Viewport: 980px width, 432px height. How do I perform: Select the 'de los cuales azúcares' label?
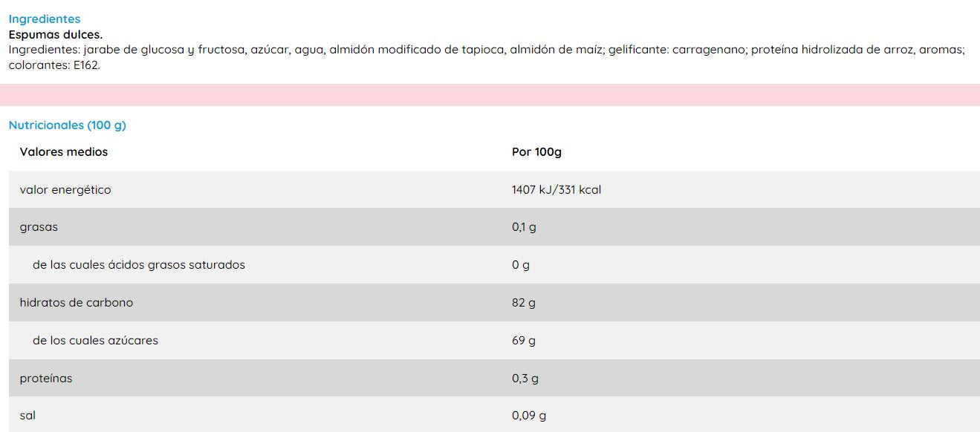(95, 341)
